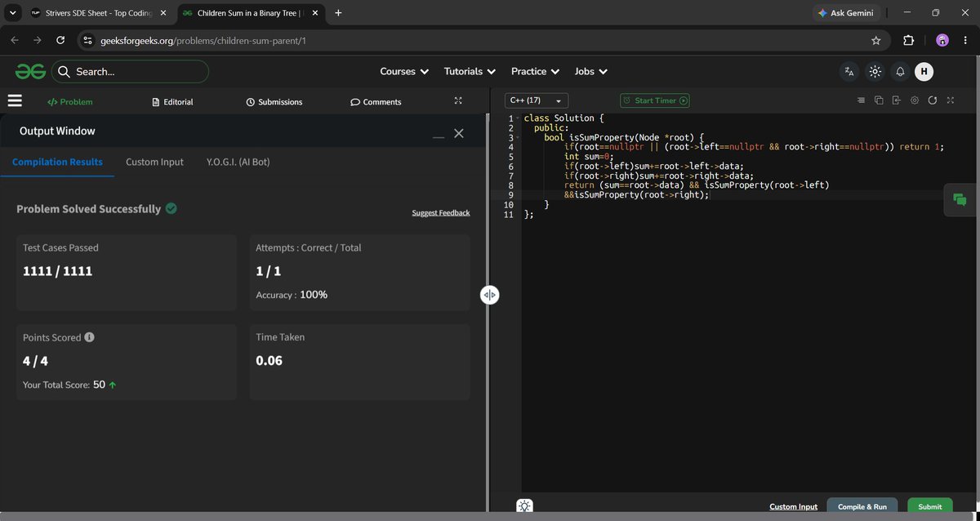
Task: Click the Ask Gemini button
Action: [x=845, y=13]
